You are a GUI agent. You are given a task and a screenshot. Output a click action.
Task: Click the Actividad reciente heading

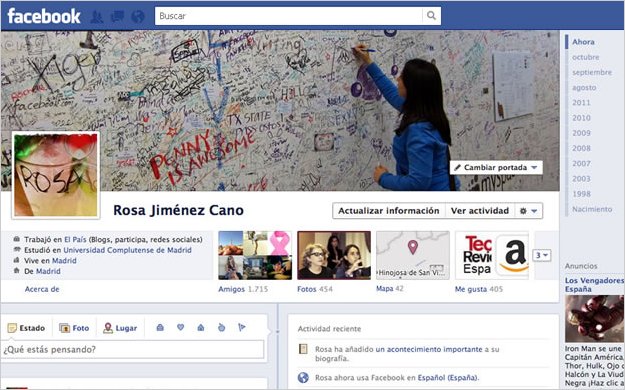click(329, 329)
